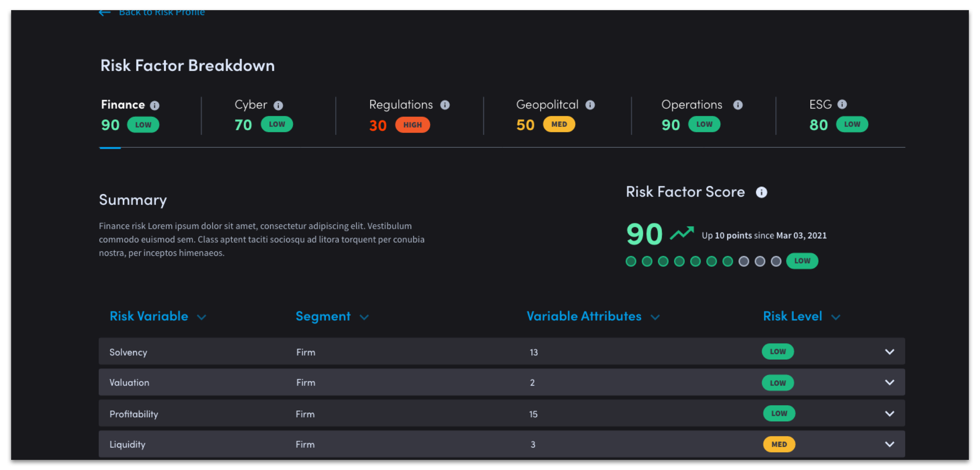Expand the Solvency row chevron

pyautogui.click(x=889, y=352)
